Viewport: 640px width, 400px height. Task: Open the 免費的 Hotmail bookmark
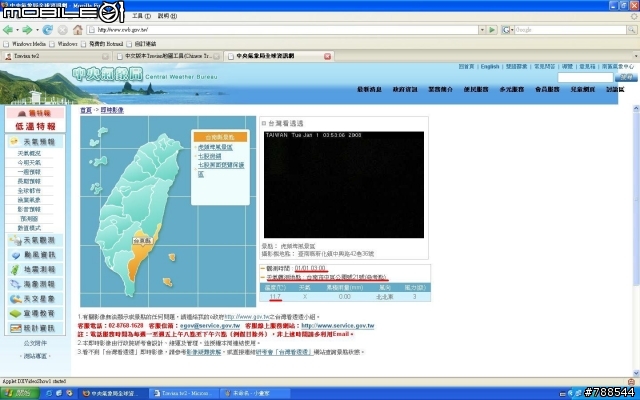tap(102, 44)
